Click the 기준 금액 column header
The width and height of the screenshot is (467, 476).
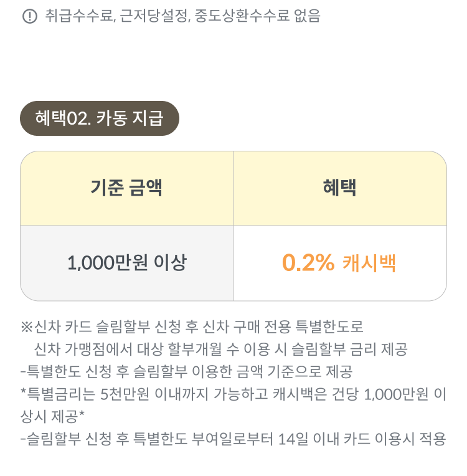pyautogui.click(x=127, y=188)
